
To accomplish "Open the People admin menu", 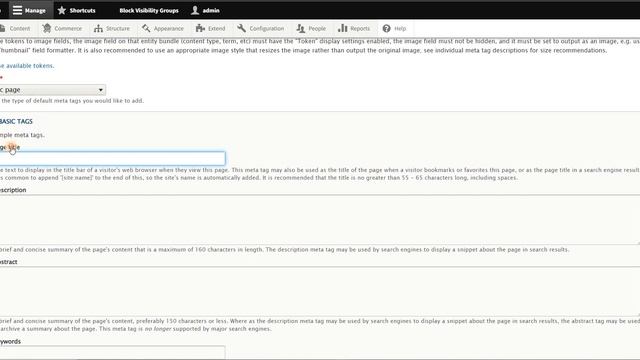I will click(311, 28).
